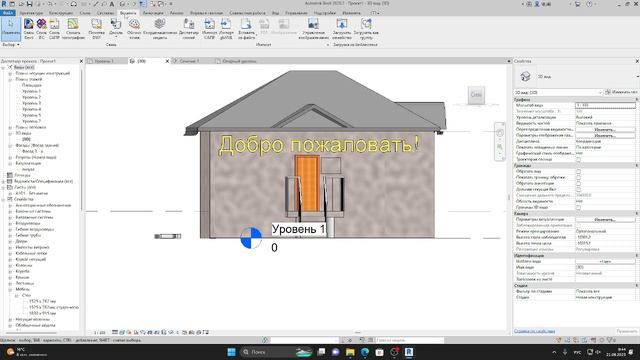This screenshot has height=360, width=640.
Task: Switch to Архитектура ribbon tab
Action: (x=31, y=13)
